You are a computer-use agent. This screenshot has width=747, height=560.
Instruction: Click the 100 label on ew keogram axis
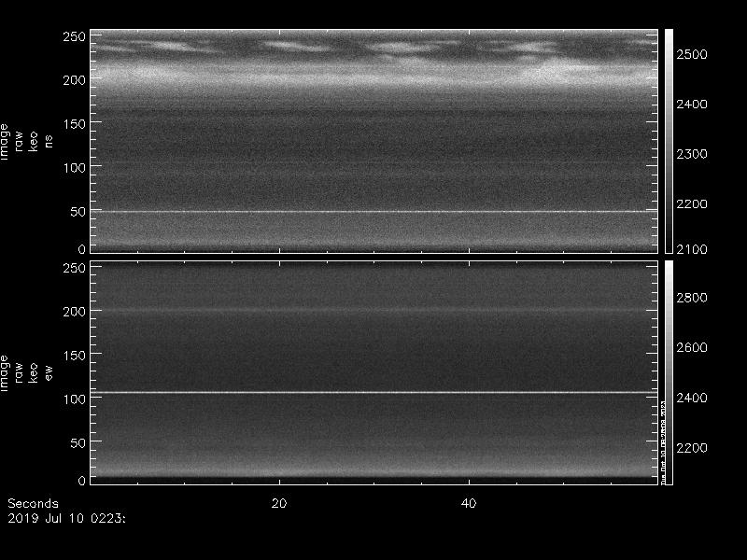[75, 399]
